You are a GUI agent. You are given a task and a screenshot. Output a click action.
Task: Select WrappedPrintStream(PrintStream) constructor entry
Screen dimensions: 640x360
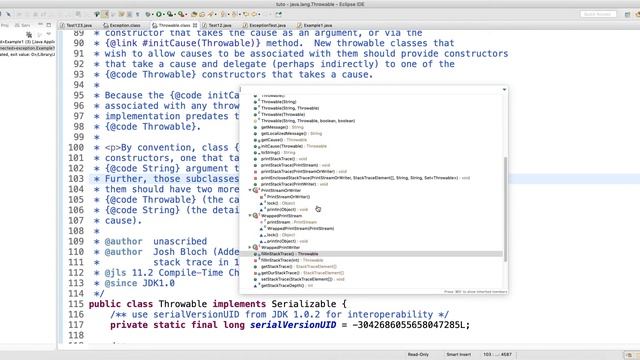tap(300, 229)
